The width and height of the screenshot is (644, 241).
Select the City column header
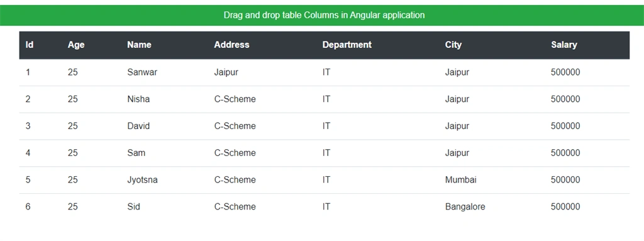coord(453,45)
